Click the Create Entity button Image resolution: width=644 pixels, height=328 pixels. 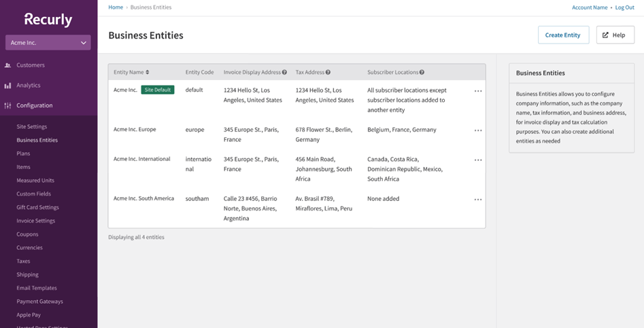coord(564,35)
